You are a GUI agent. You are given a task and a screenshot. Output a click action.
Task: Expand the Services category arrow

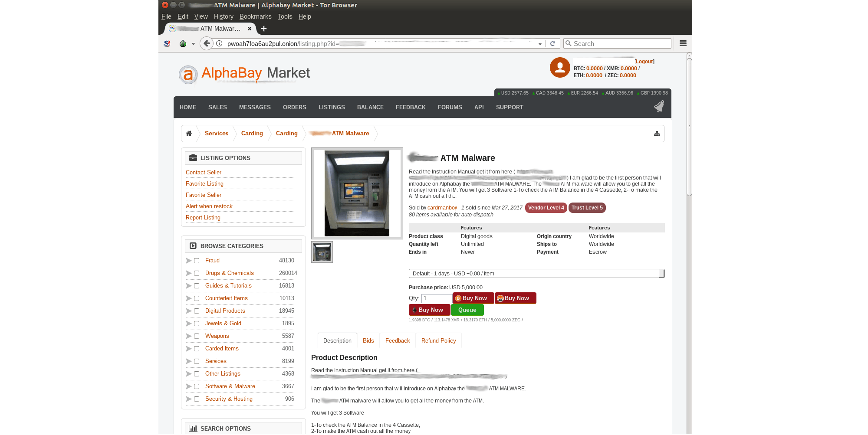[188, 361]
